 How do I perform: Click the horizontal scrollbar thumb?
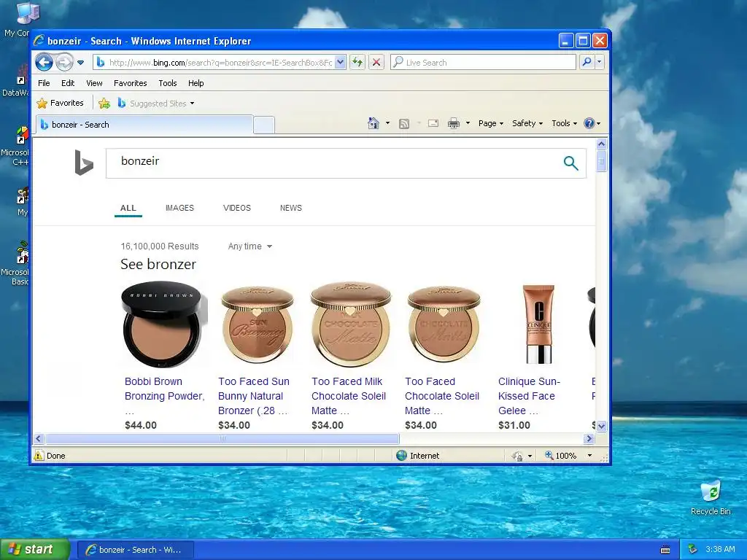(222, 438)
